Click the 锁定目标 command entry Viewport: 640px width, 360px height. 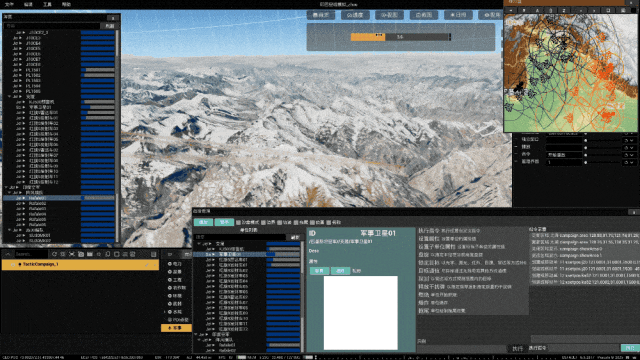click(x=472, y=262)
